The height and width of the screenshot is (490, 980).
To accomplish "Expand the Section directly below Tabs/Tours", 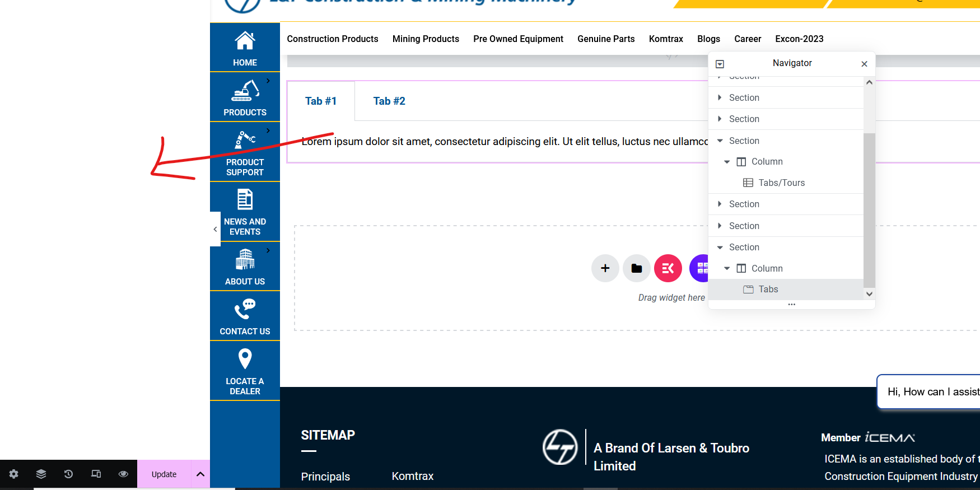I will coord(720,204).
